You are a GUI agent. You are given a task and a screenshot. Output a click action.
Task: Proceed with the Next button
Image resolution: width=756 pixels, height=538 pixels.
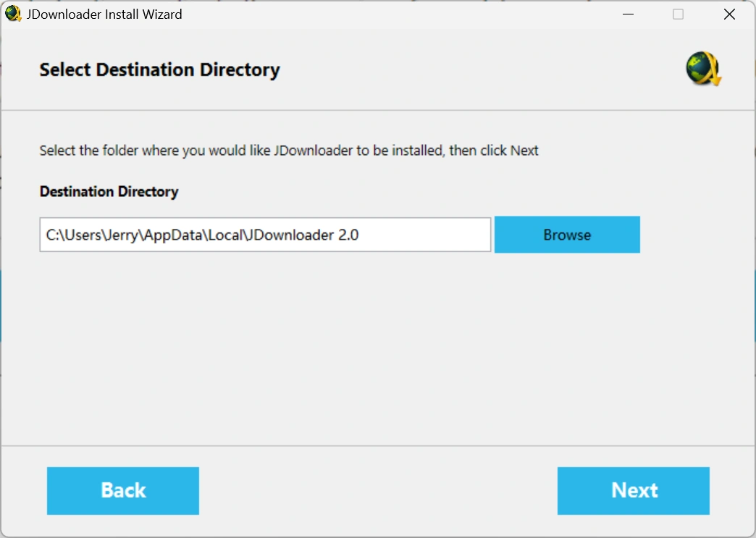point(633,490)
